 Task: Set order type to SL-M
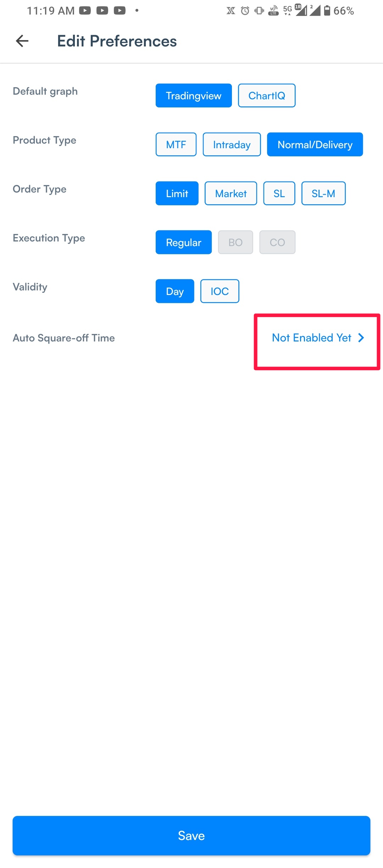[x=323, y=193]
